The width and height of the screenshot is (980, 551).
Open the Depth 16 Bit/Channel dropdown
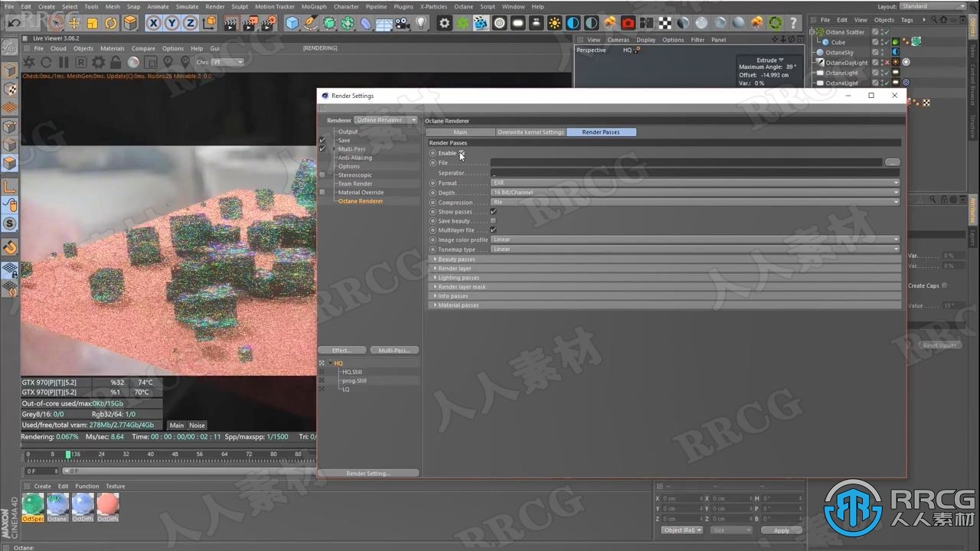click(695, 193)
